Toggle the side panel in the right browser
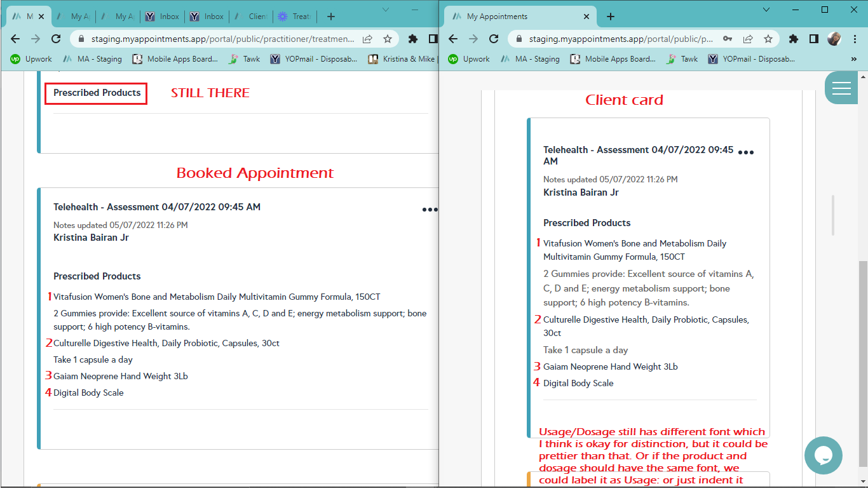 tap(813, 39)
